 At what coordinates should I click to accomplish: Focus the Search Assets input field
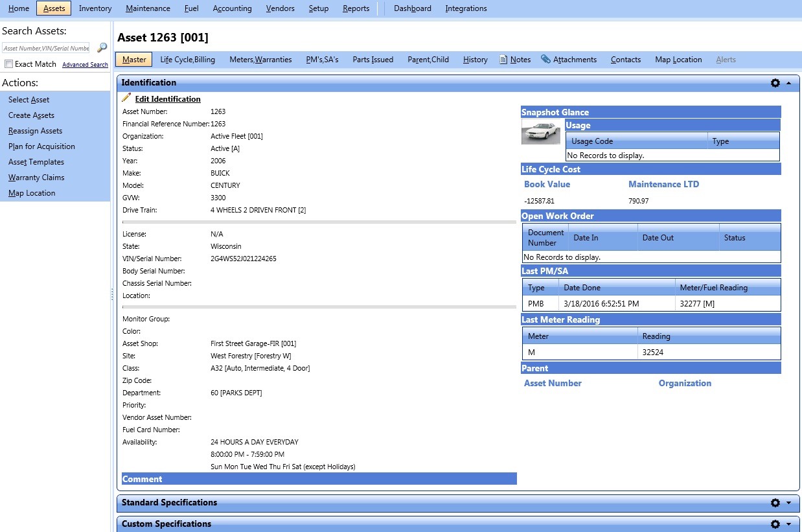coord(46,48)
